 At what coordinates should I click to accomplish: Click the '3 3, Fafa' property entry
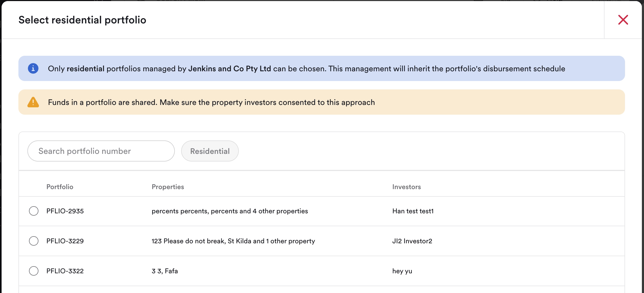coord(165,271)
